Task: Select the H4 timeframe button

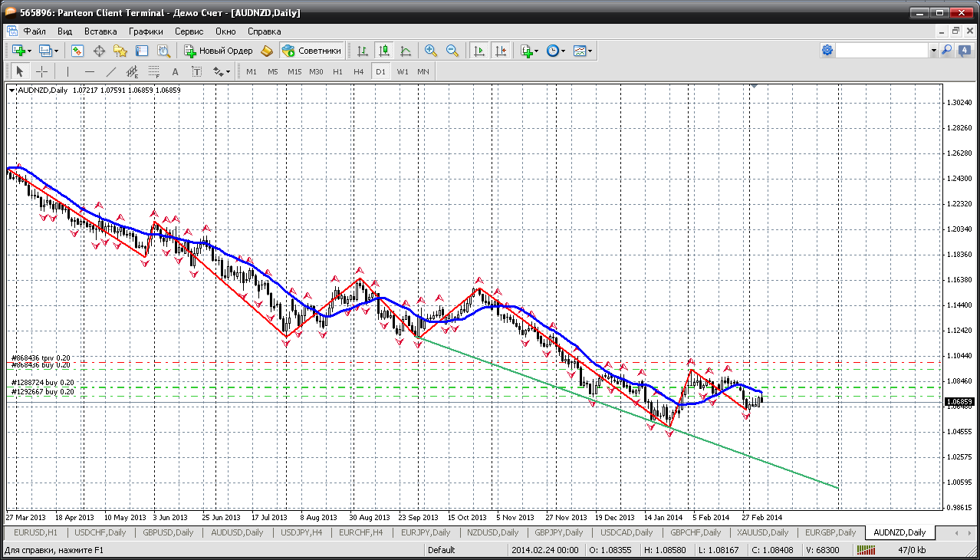Action: coord(358,71)
